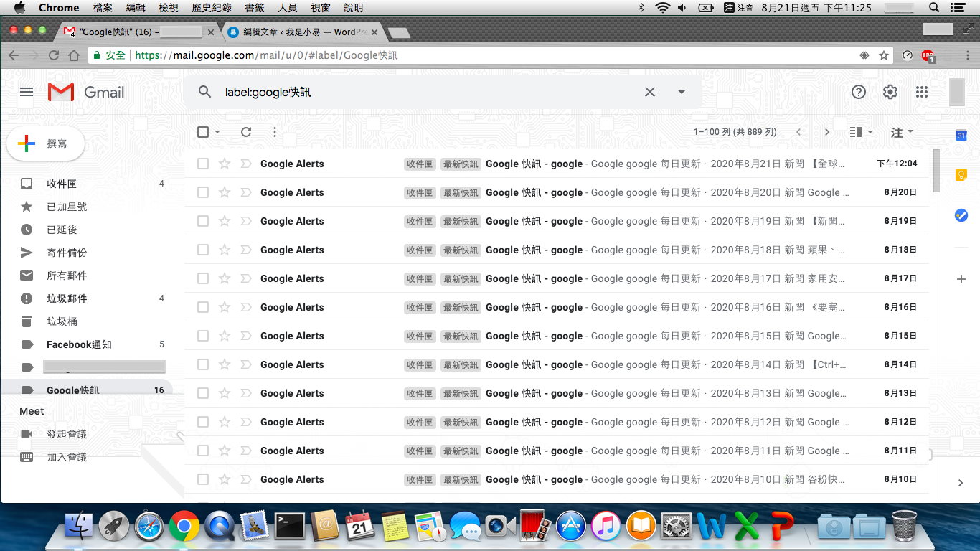This screenshot has width=980, height=551.
Task: Expand the side panel chevron
Action: [x=961, y=483]
